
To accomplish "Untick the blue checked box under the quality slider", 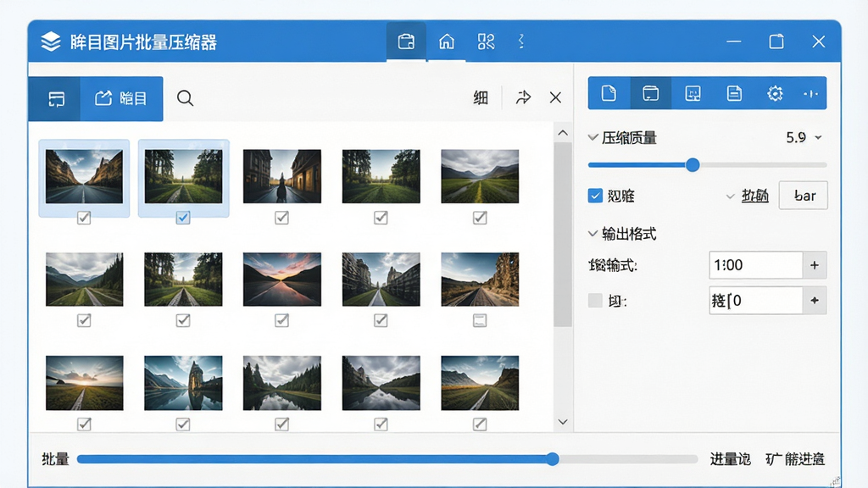I will (595, 196).
